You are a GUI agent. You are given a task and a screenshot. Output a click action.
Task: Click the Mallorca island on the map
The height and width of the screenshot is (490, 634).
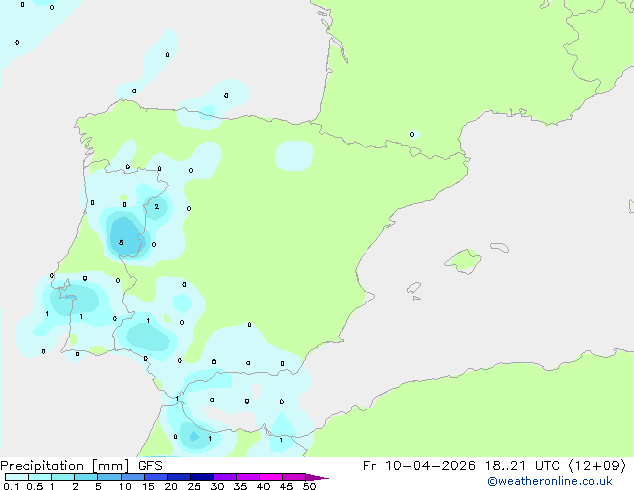(x=462, y=262)
